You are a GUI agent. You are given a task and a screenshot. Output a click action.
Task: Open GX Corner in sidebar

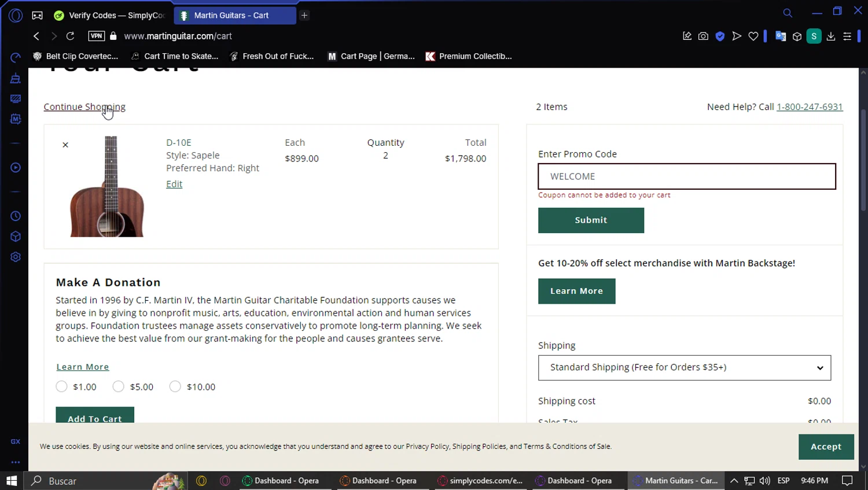click(x=16, y=441)
